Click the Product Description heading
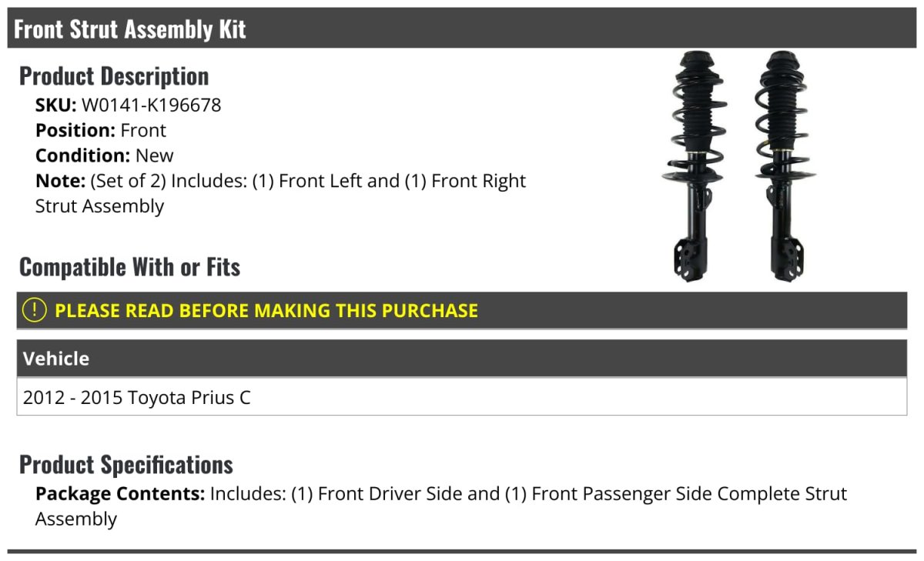The image size is (924, 561). pyautogui.click(x=114, y=76)
